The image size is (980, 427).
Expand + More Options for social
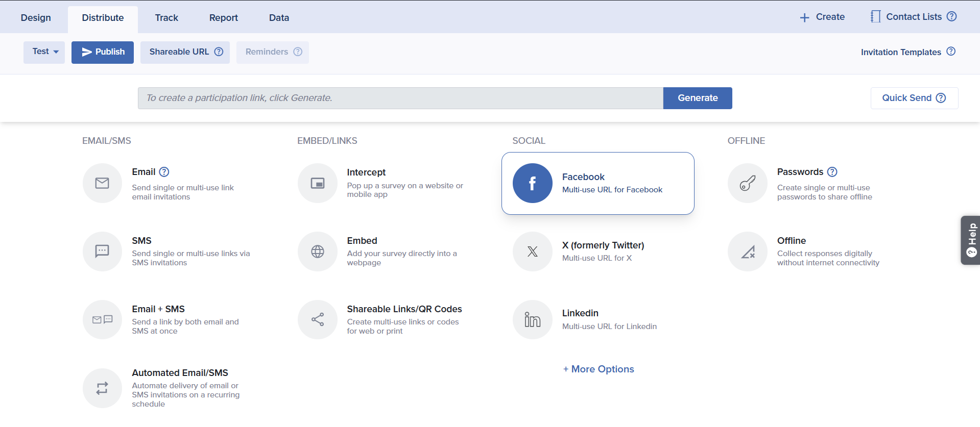point(599,369)
